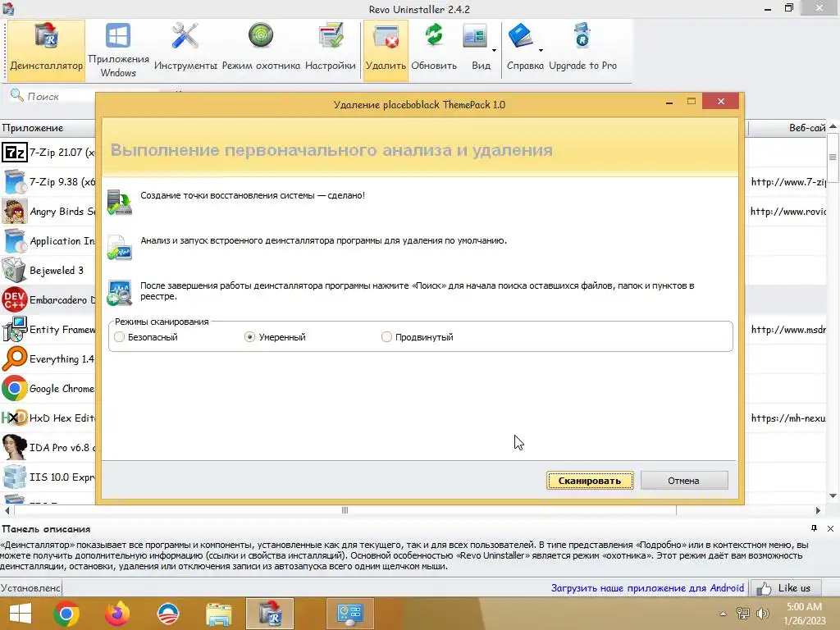The height and width of the screenshot is (630, 840).
Task: Click the Отмена button
Action: pos(684,481)
